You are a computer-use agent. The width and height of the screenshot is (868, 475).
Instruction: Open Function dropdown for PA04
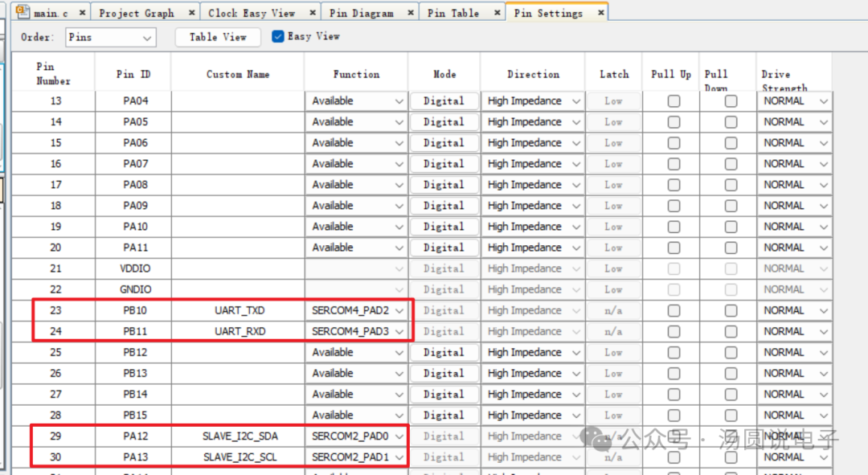pyautogui.click(x=356, y=100)
